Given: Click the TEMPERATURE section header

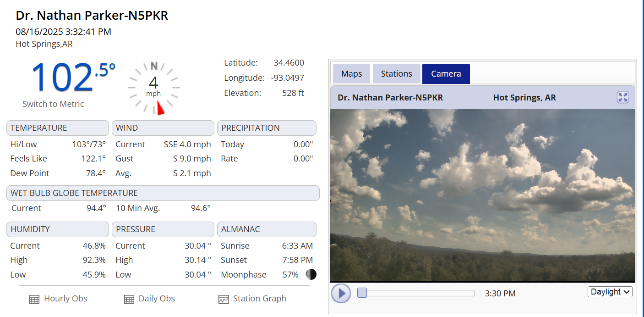Looking at the screenshot, I should pos(58,128).
